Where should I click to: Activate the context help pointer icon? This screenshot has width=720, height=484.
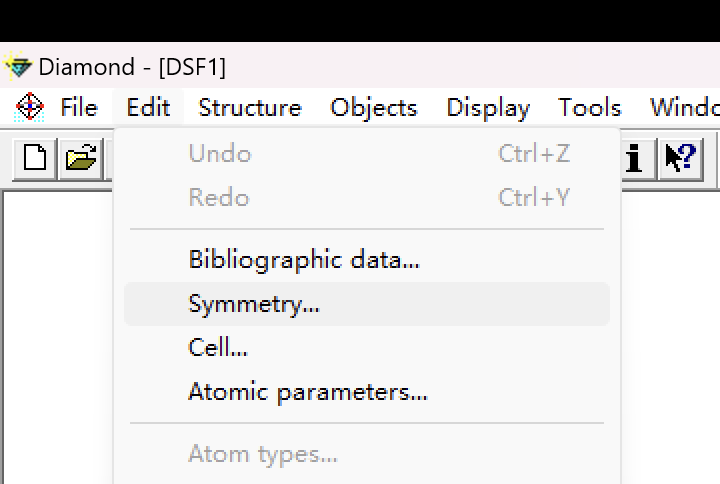pyautogui.click(x=681, y=158)
